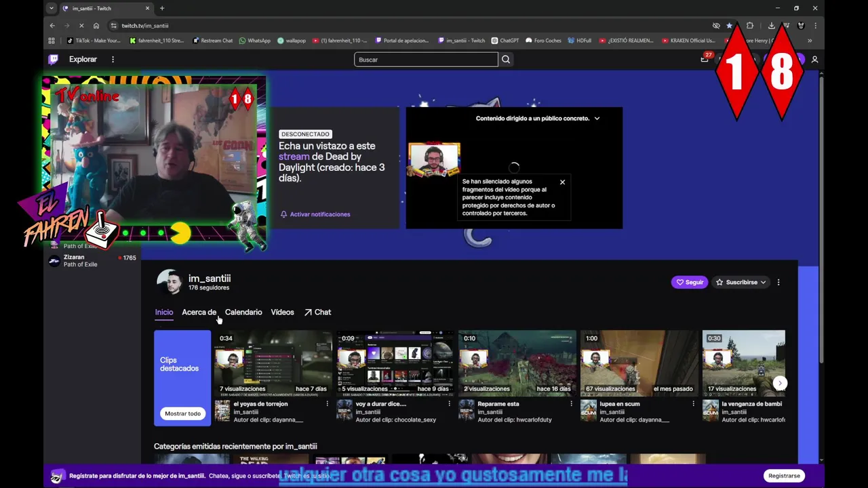Click the im_santiii profile avatar
This screenshot has width=868, height=488.
tap(170, 282)
